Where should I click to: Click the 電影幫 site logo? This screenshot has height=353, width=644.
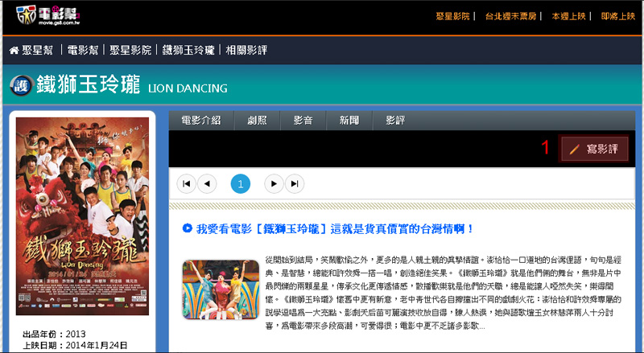click(x=48, y=15)
